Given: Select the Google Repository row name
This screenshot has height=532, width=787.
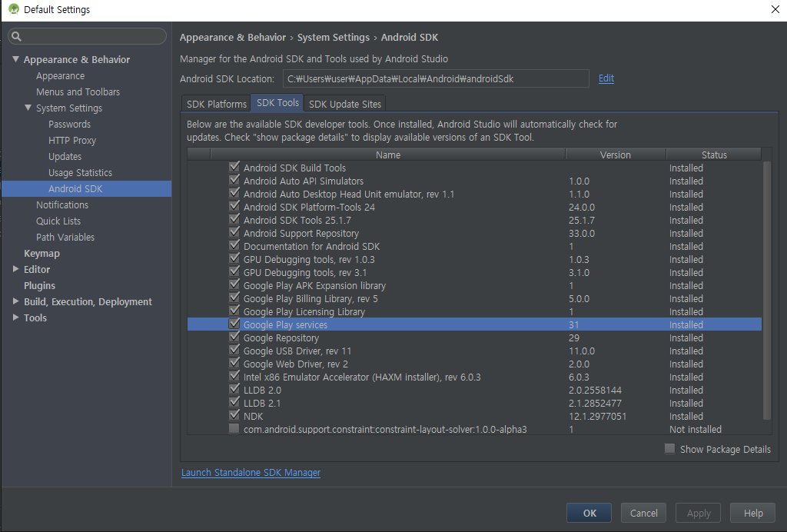Looking at the screenshot, I should [x=281, y=337].
